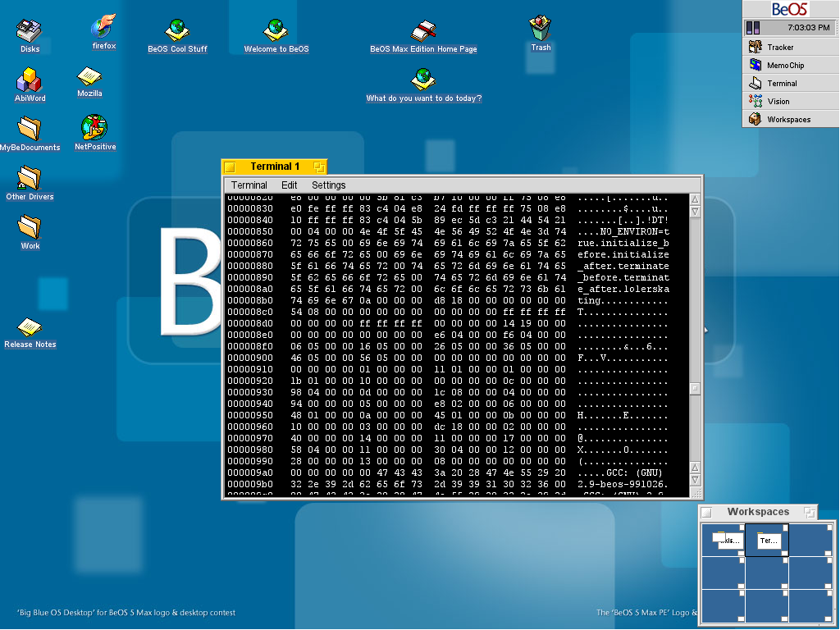The image size is (840, 630).
Task: Switch to the top-right workspace thumbnail
Action: [810, 540]
